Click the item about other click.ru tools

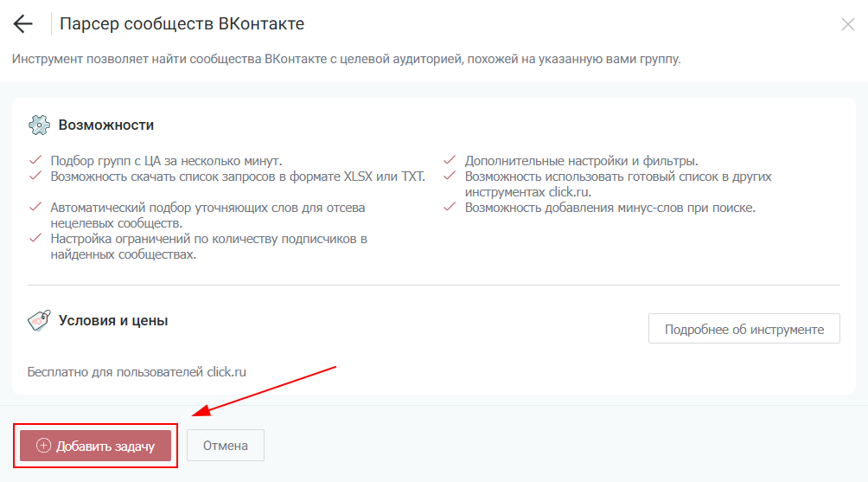click(617, 184)
